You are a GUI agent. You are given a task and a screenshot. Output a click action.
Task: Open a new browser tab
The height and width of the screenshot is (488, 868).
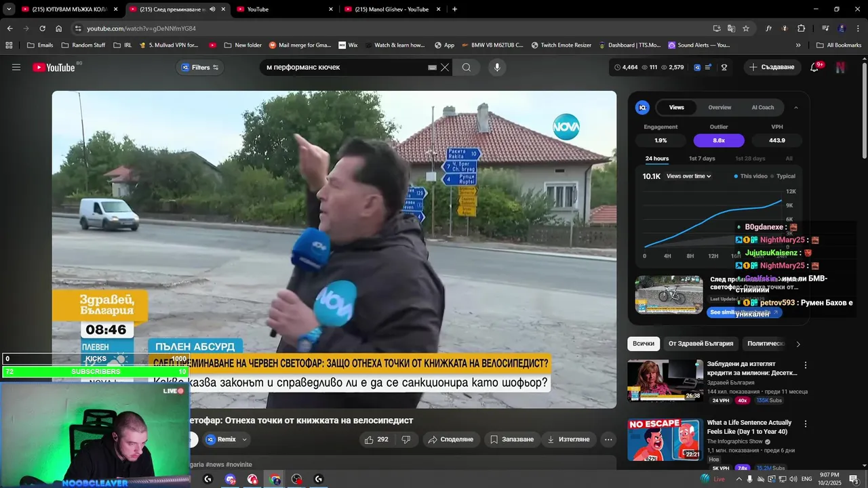point(454,9)
